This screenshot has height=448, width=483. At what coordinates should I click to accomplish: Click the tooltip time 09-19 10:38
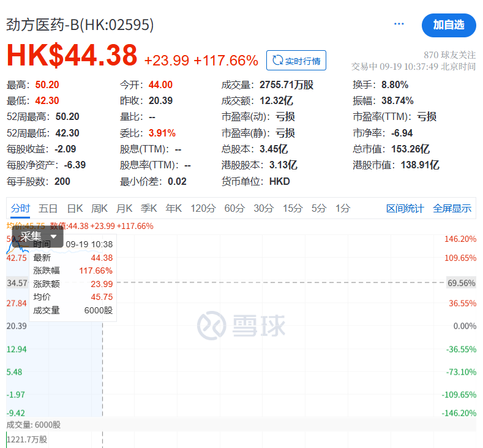pyautogui.click(x=89, y=244)
